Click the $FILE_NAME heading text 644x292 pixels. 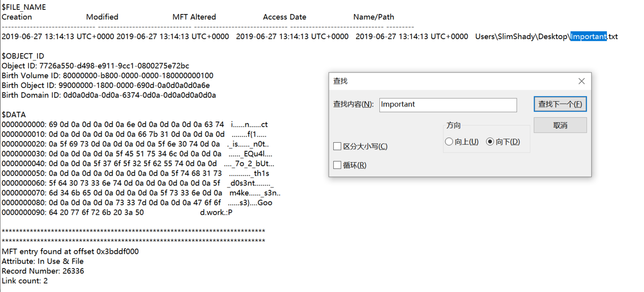coord(24,8)
